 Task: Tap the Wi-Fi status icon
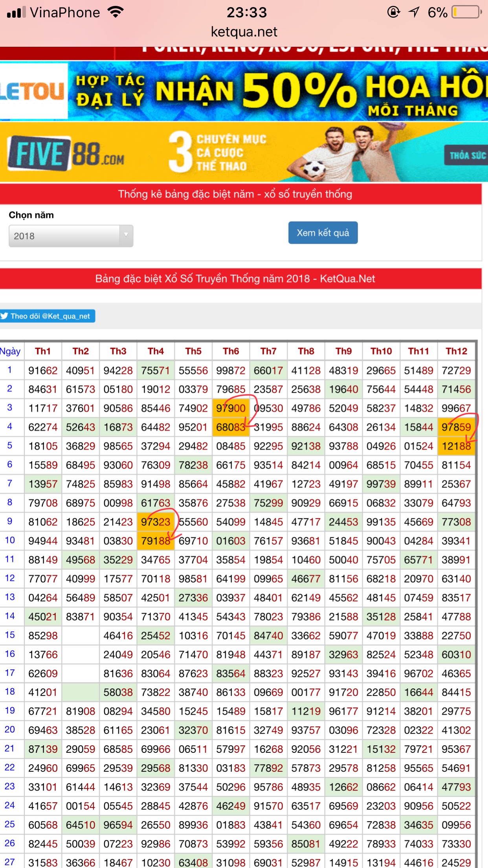pyautogui.click(x=116, y=12)
